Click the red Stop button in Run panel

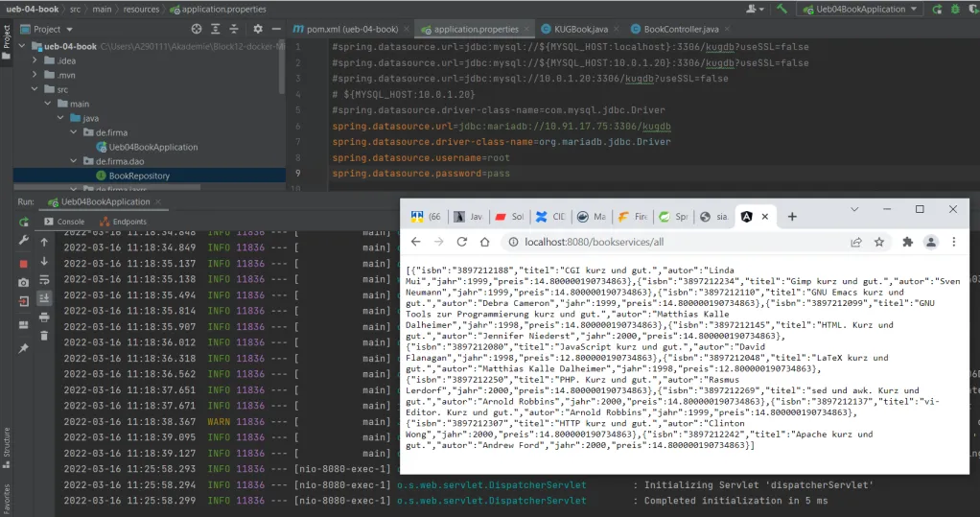pos(24,263)
